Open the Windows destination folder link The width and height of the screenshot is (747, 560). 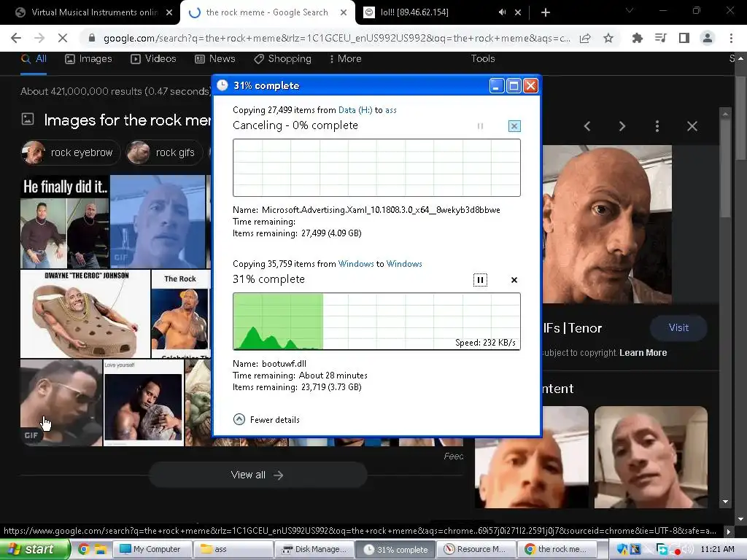pos(404,264)
